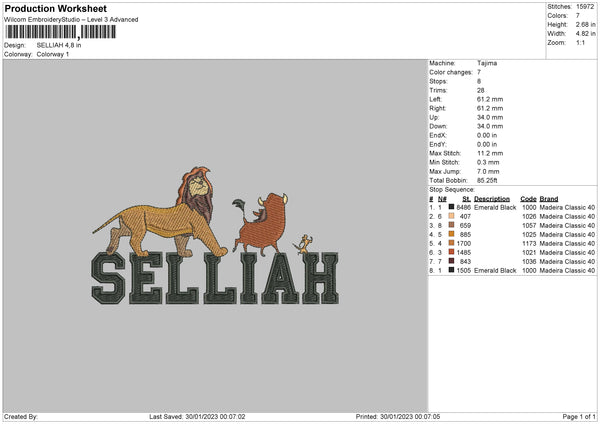Click the design name 'SELLIAH 4,8 in'
This screenshot has height=424, width=600.
pyautogui.click(x=59, y=45)
